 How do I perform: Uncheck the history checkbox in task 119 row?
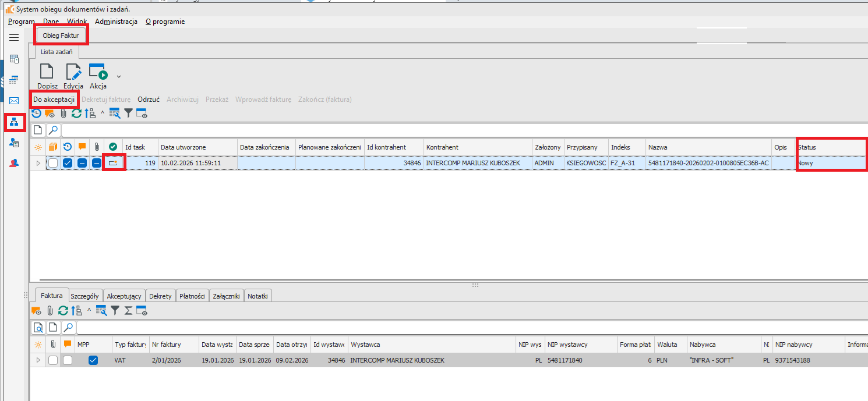click(68, 164)
